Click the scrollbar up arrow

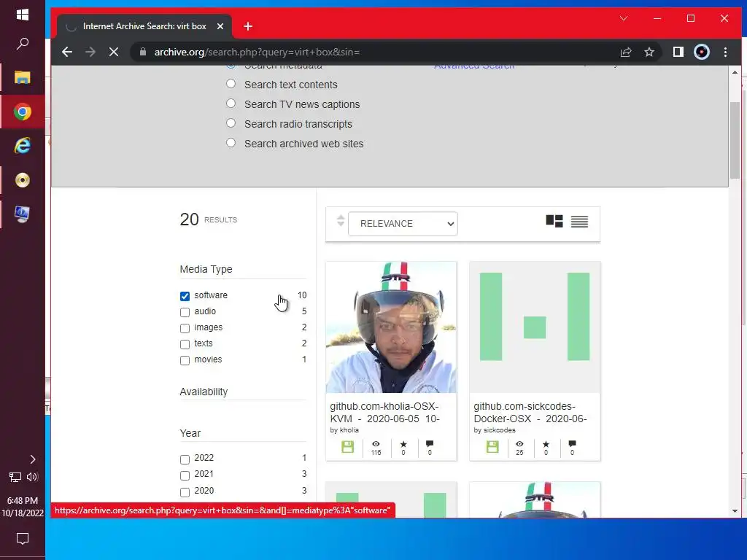tap(735, 72)
